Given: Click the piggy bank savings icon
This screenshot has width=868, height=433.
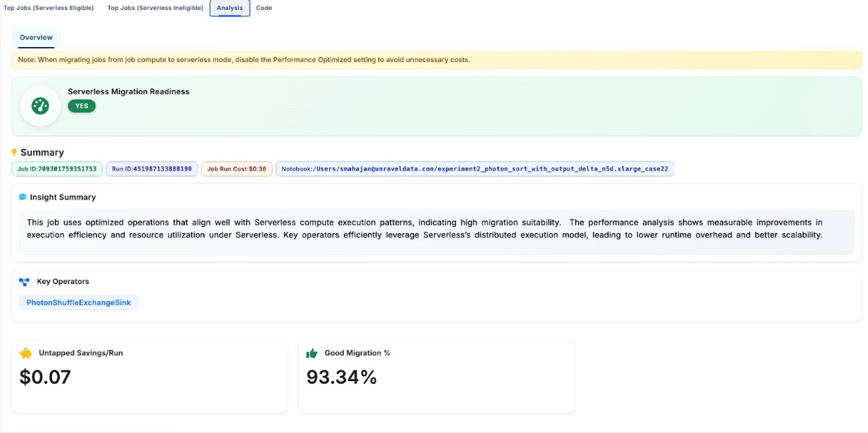Looking at the screenshot, I should pos(25,354).
